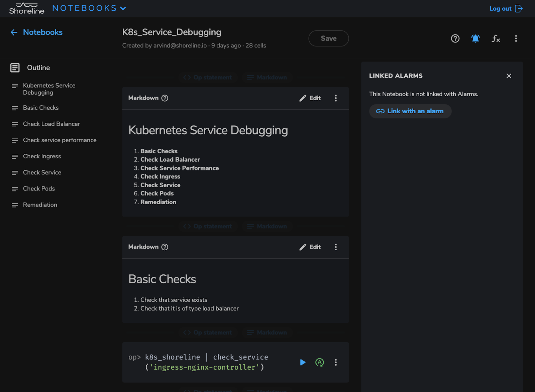
Task: Add Op statement above check_service cell
Action: tap(207, 333)
